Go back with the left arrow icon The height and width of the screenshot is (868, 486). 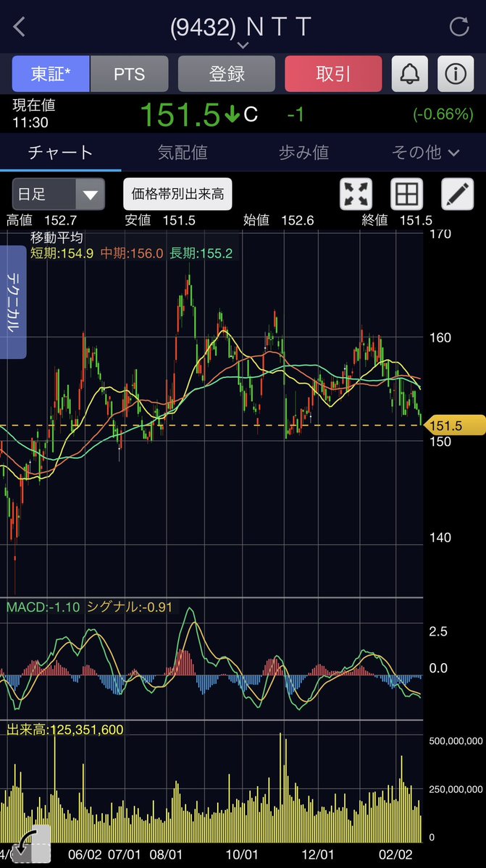pos(20,27)
